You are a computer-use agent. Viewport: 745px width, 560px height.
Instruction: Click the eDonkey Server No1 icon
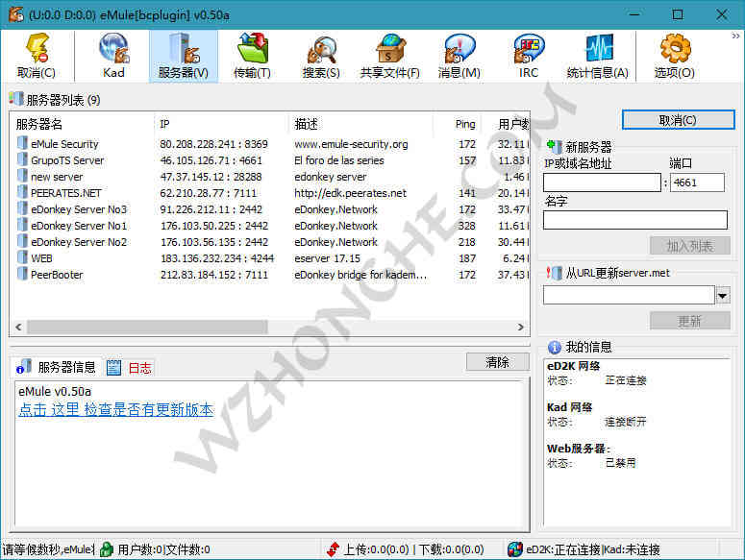pos(22,225)
